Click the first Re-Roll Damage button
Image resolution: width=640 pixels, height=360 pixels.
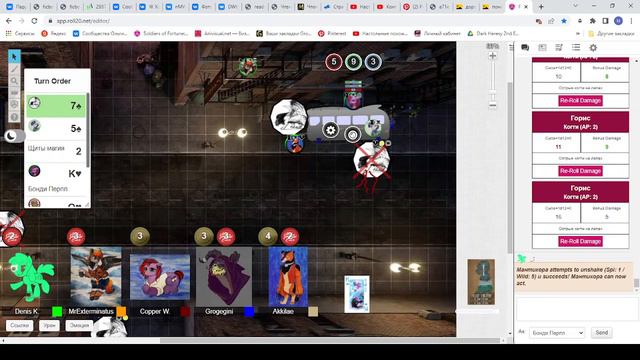tap(580, 100)
